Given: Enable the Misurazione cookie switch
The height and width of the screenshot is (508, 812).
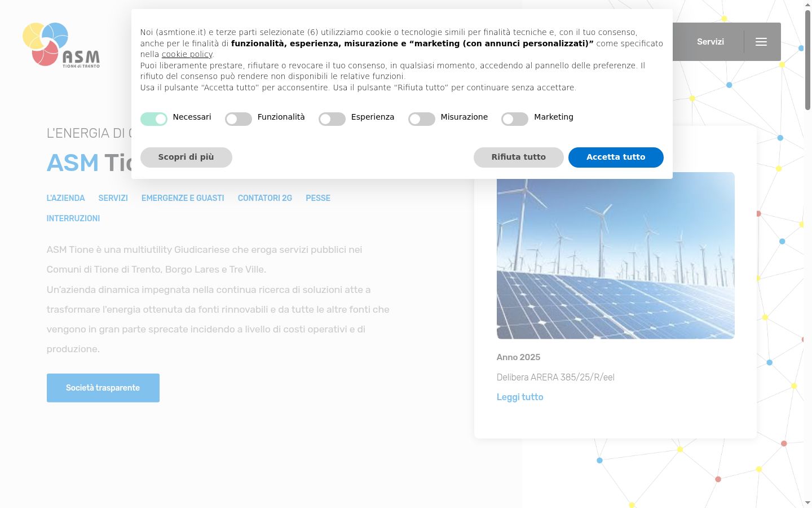Looking at the screenshot, I should click(x=422, y=119).
